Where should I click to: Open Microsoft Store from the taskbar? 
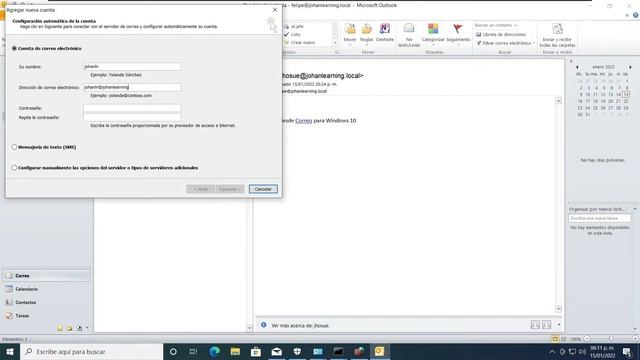pyautogui.click(x=256, y=351)
